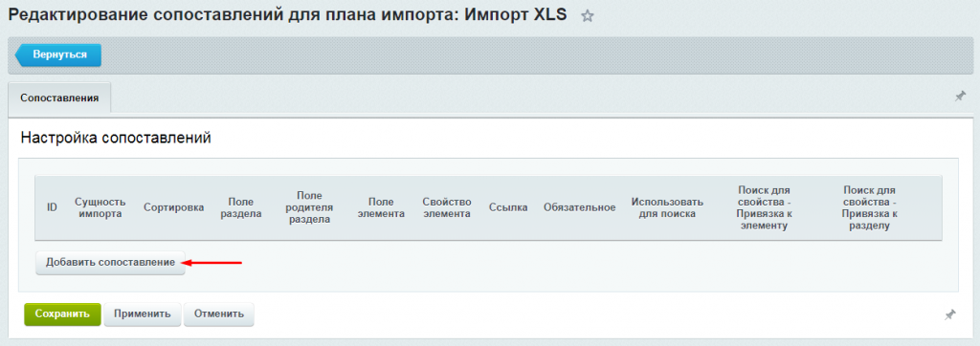
Task: Click the Свойство элемента column header
Action: pos(446,208)
